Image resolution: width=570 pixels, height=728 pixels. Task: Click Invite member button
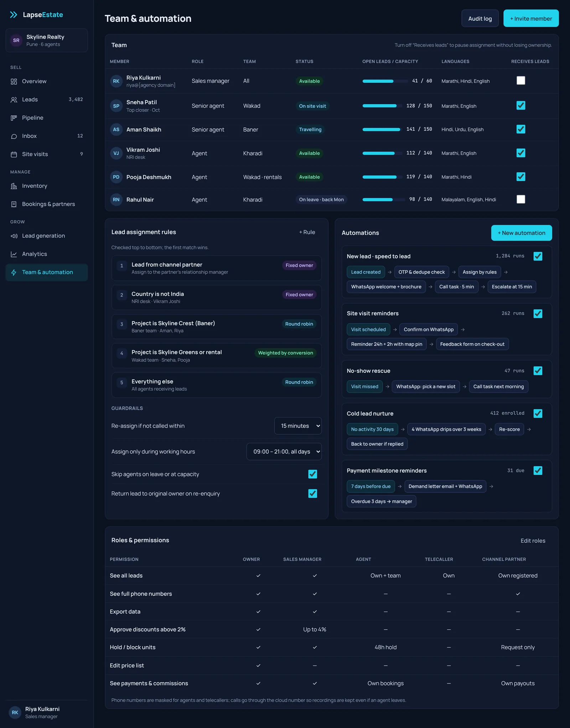pos(531,19)
